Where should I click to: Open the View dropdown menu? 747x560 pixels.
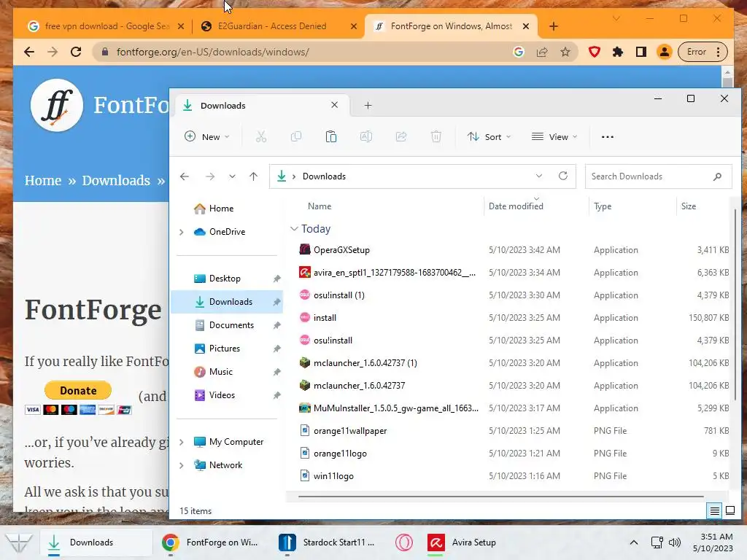554,137
